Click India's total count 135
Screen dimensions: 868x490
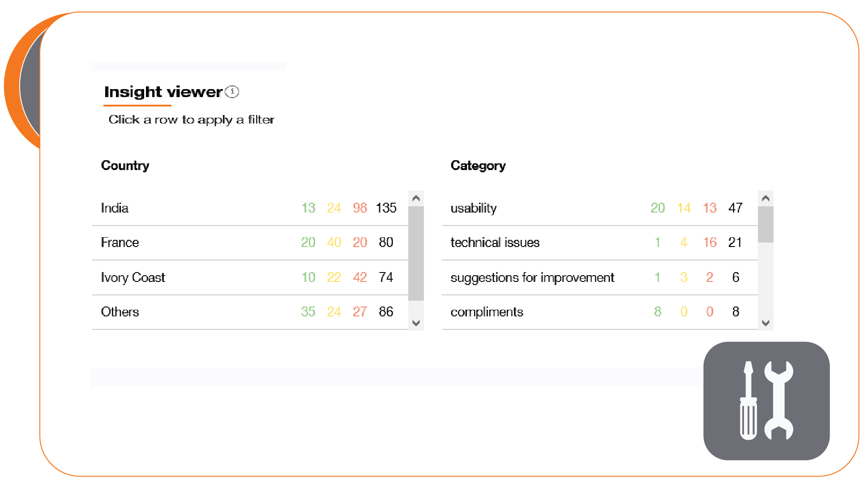[x=386, y=208]
